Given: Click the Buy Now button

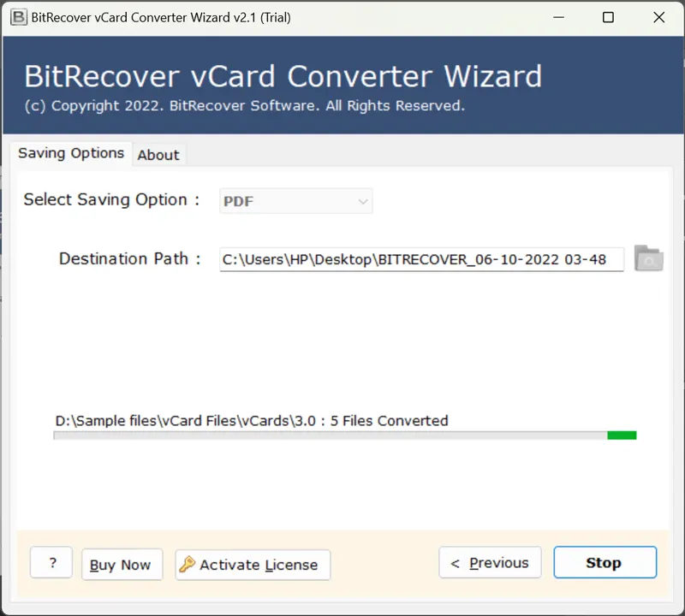Looking at the screenshot, I should [122, 565].
